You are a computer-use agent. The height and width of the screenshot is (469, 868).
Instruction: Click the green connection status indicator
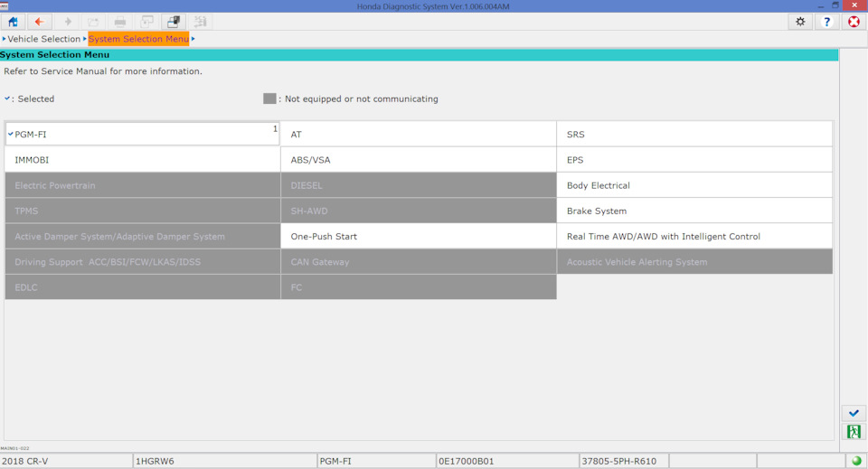point(856,461)
